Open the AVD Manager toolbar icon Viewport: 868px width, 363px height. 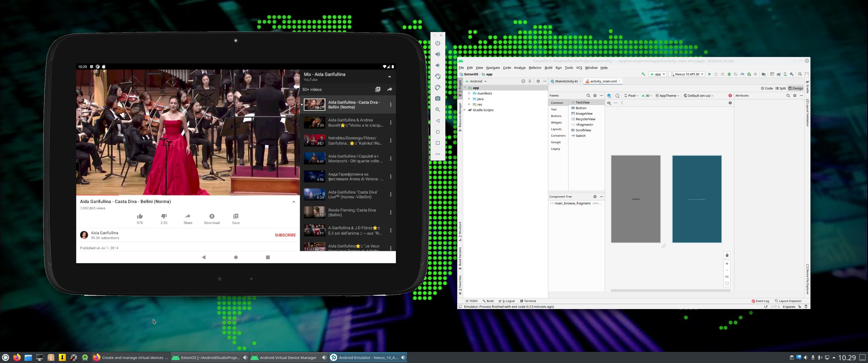[785, 74]
